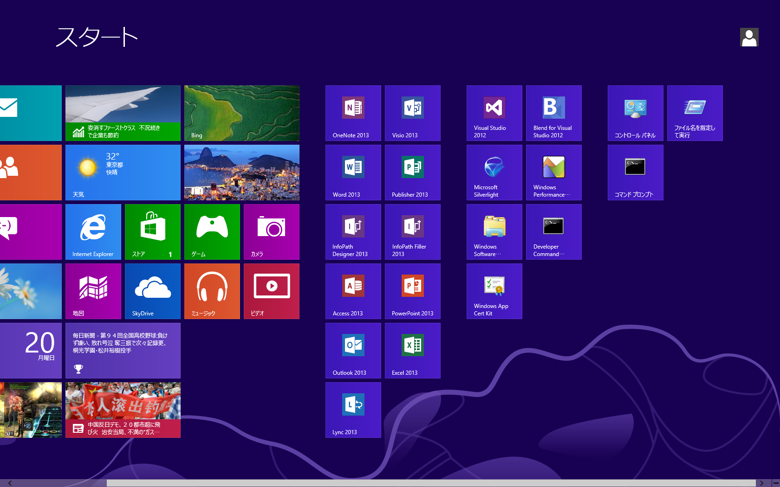Open InfoPath Designer 2013 tile
780x487 pixels.
(x=353, y=232)
